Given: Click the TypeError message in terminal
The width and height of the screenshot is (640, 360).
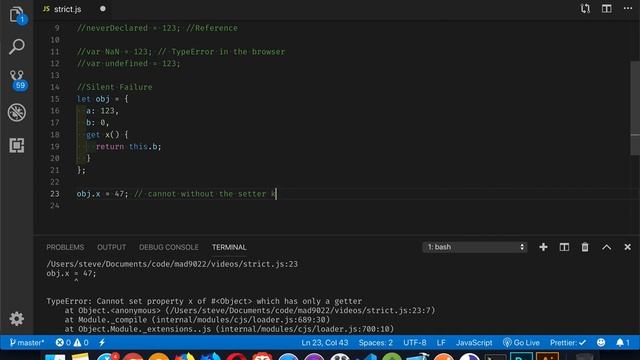Looking at the screenshot, I should [x=204, y=301].
